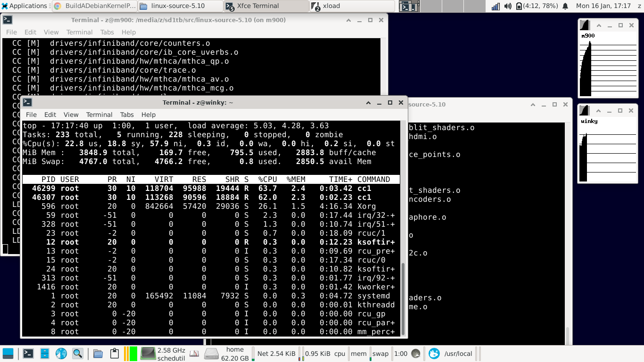Open Terminal menu in m900 terminal window
This screenshot has width=644, height=362.
point(79,32)
